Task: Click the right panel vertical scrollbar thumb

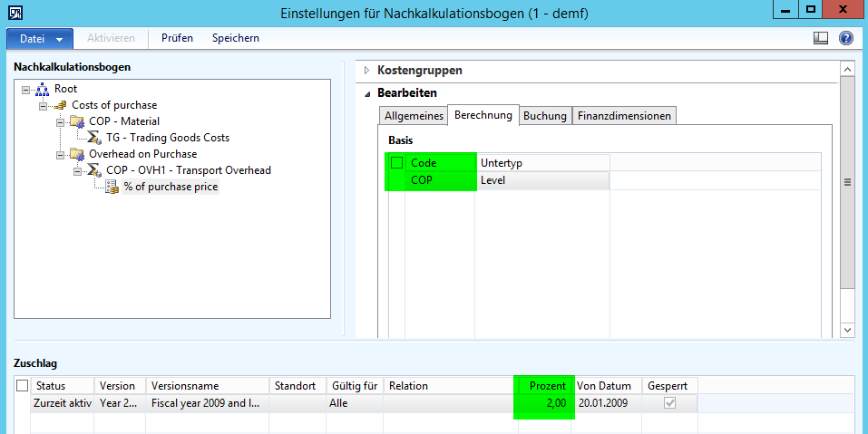Action: (x=847, y=181)
